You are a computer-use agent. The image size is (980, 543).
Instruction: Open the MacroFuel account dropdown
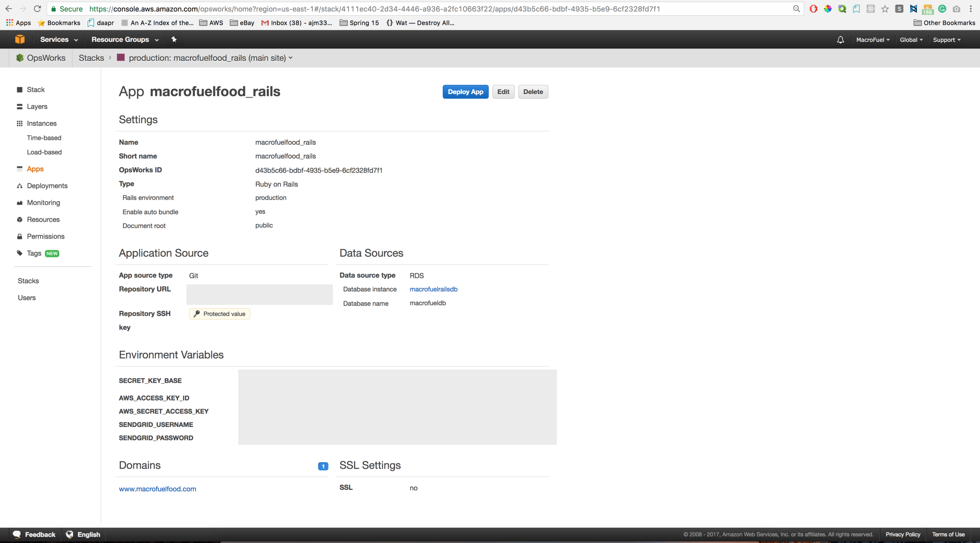click(x=873, y=40)
